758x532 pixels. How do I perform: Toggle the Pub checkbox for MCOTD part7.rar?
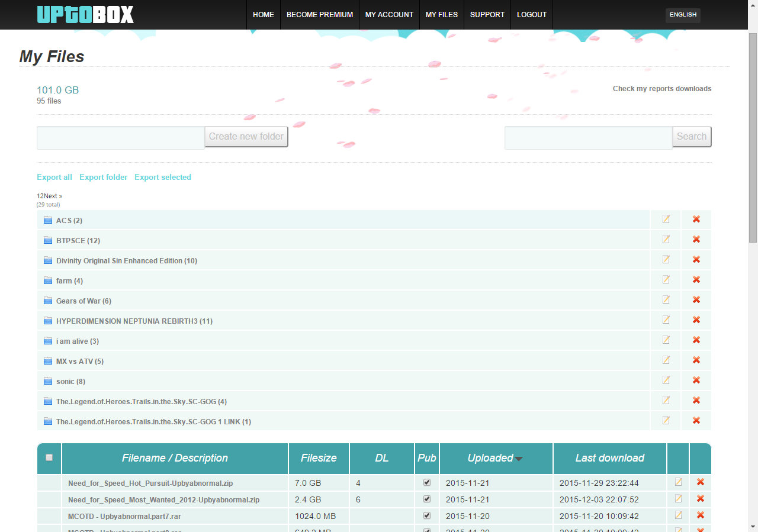pos(427,516)
